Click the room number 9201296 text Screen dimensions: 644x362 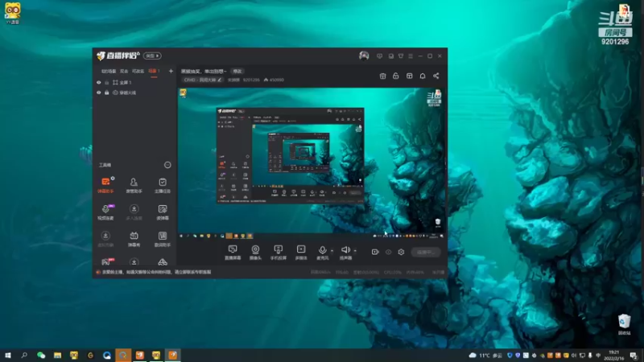(x=251, y=80)
